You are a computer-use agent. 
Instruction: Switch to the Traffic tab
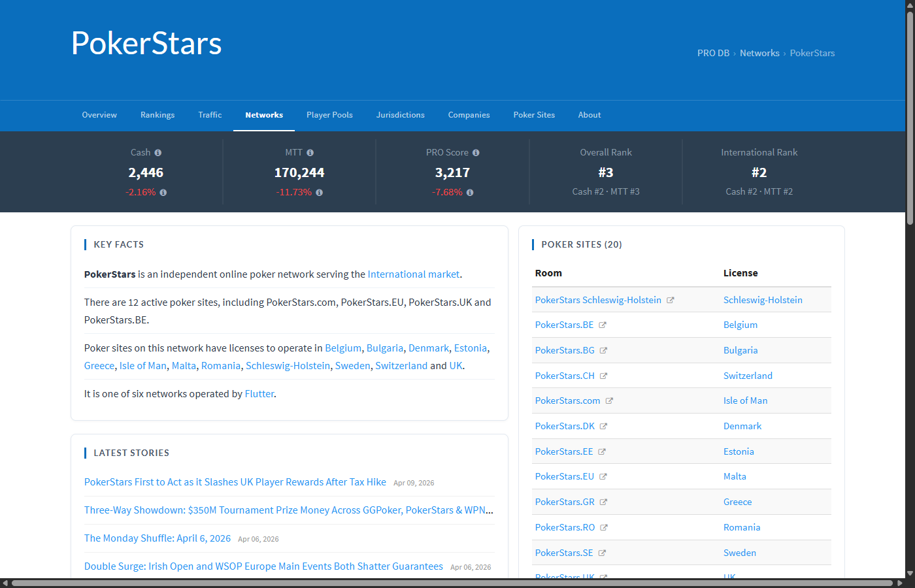pyautogui.click(x=210, y=115)
